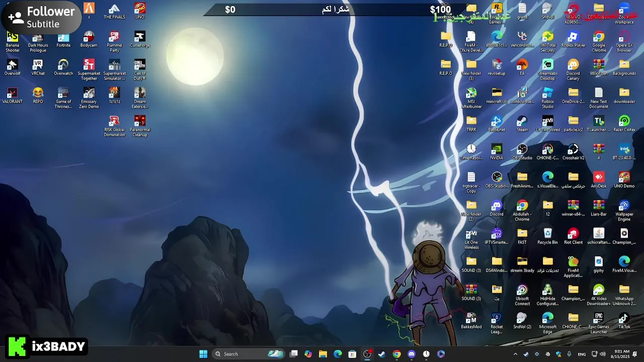Open Overwatch desktop icon
Image resolution: width=644 pixels, height=362 pixels.
point(63,67)
